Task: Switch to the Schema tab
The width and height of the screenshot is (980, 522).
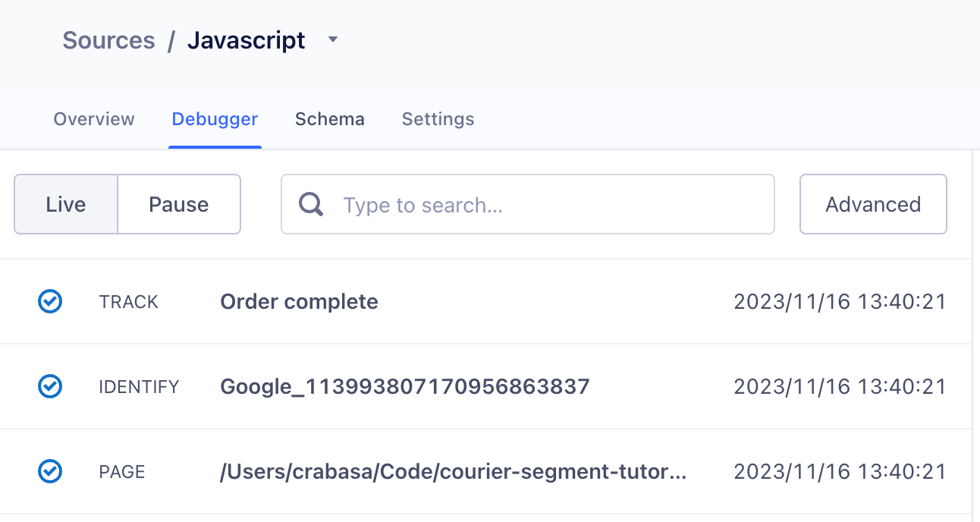Action: pos(330,119)
